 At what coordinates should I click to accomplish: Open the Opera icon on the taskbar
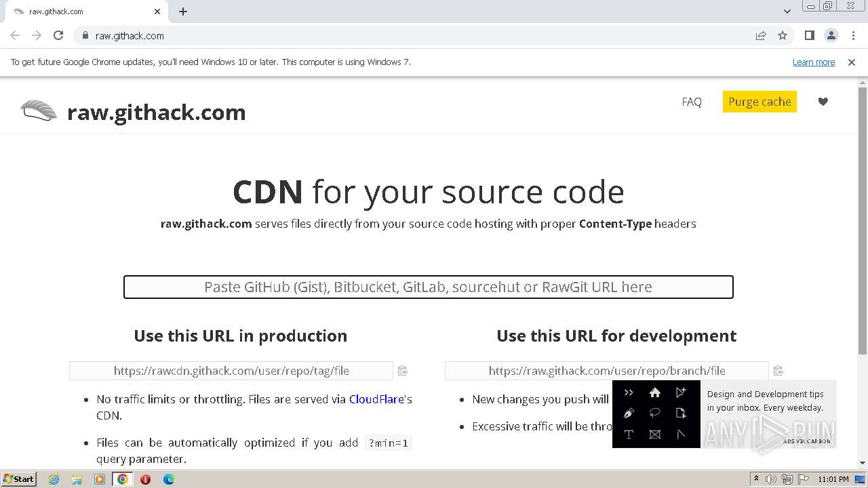(x=145, y=479)
